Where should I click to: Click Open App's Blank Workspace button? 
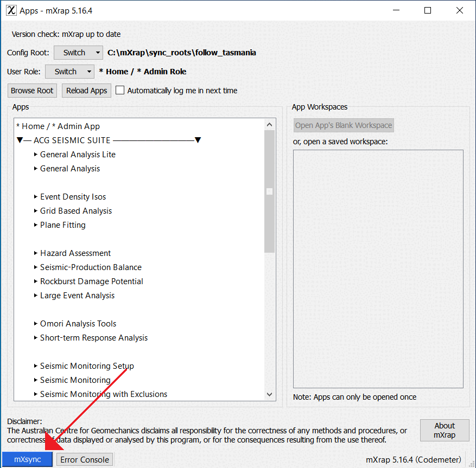pos(344,125)
